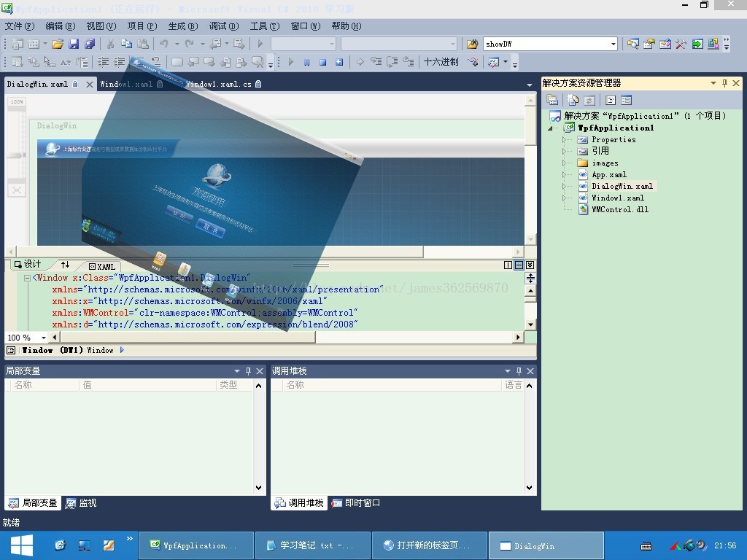Pin the Locals panel

248,371
